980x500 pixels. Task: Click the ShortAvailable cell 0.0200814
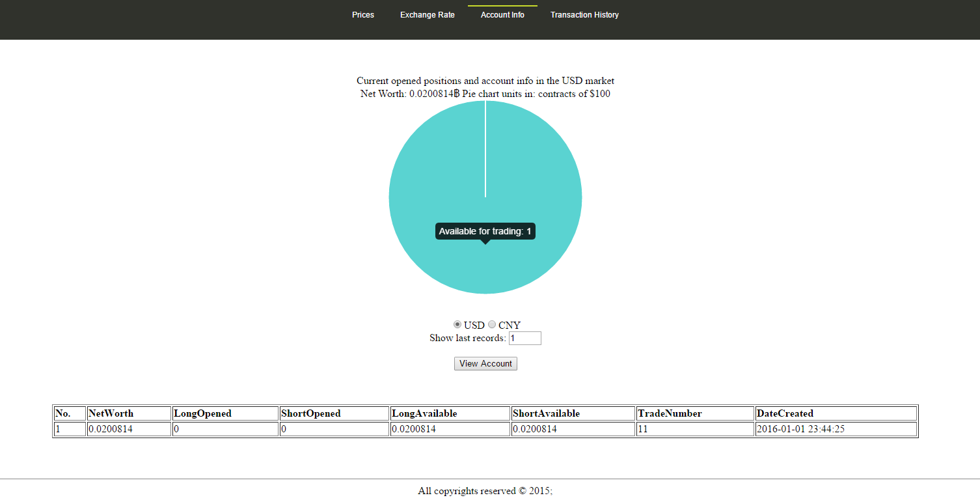(573, 429)
